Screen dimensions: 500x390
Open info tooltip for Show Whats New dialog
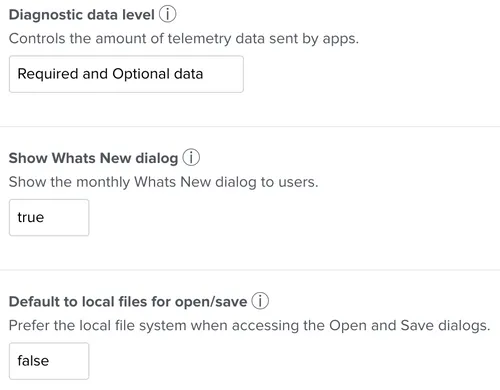[191, 157]
